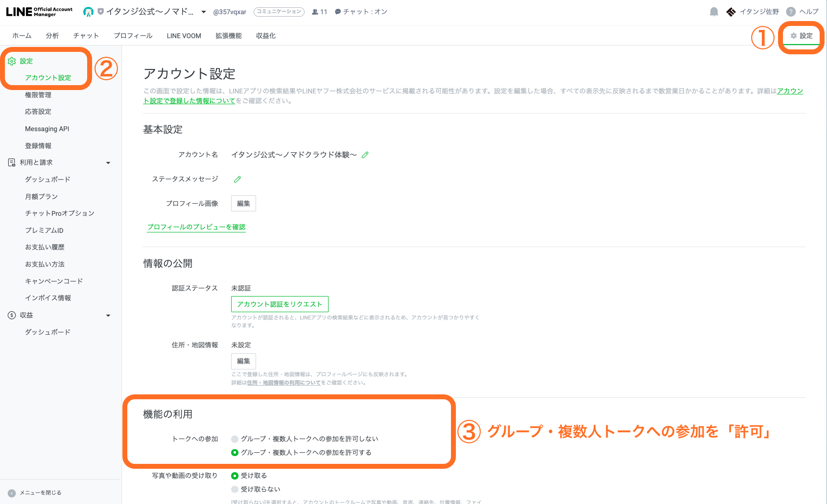This screenshot has height=504, width=827.
Task: Click the プロフィール画像 編集 button
Action: pos(243,204)
